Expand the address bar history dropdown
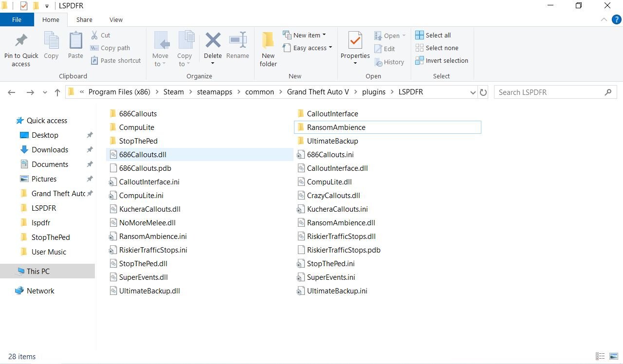 tap(473, 92)
